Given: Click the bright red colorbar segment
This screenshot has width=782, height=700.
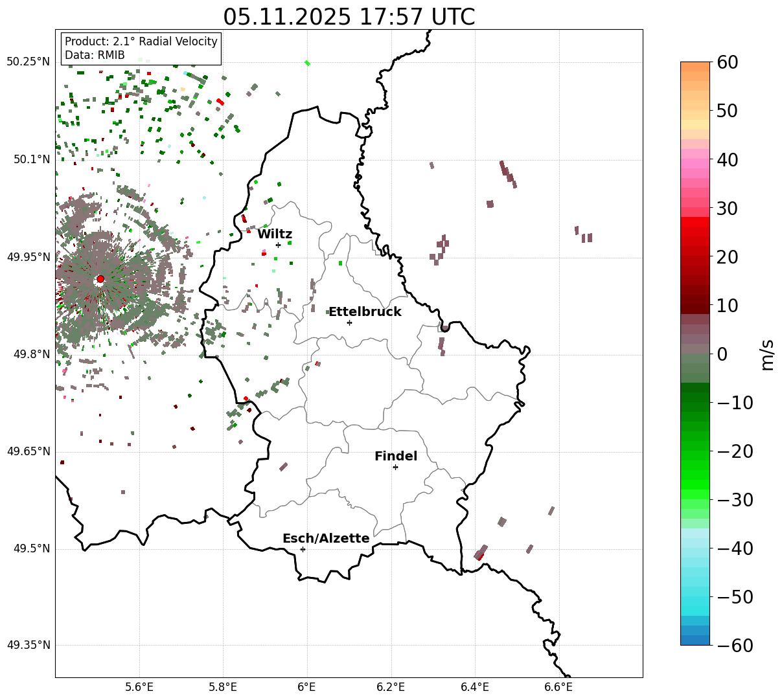Looking at the screenshot, I should tap(695, 222).
